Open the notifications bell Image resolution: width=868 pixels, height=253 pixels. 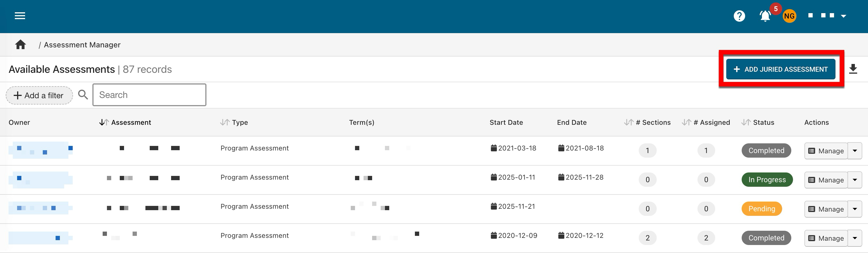pos(765,16)
